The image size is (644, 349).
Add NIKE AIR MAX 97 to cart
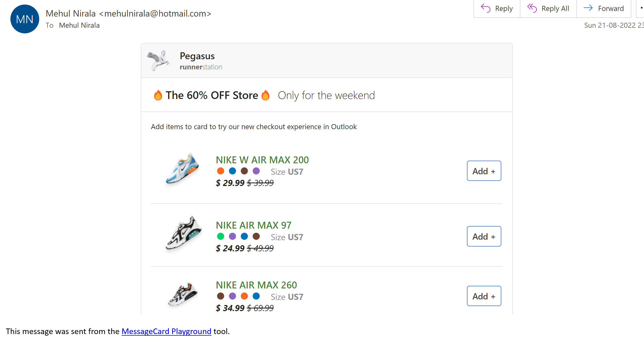coord(484,236)
